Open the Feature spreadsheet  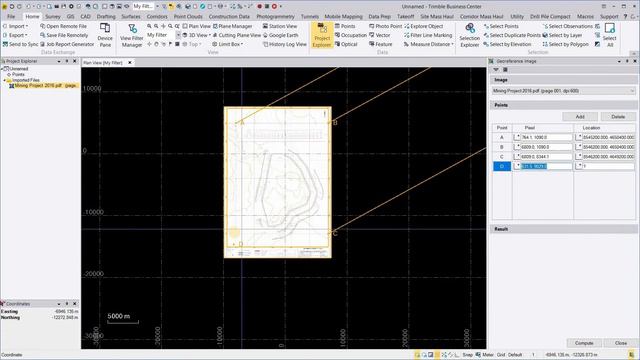point(380,44)
